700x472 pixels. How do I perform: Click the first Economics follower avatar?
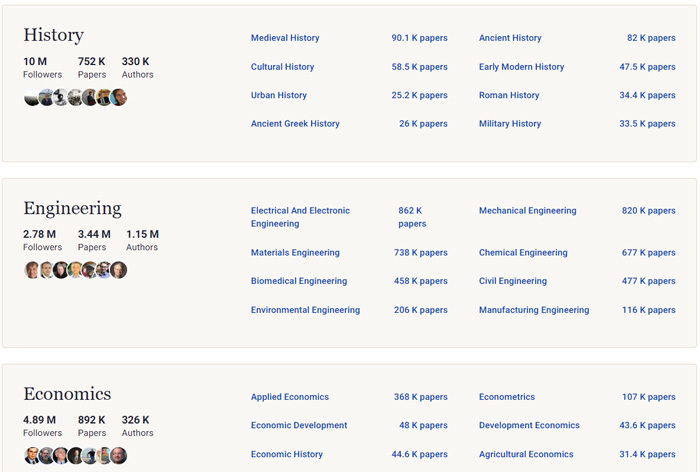(32, 456)
